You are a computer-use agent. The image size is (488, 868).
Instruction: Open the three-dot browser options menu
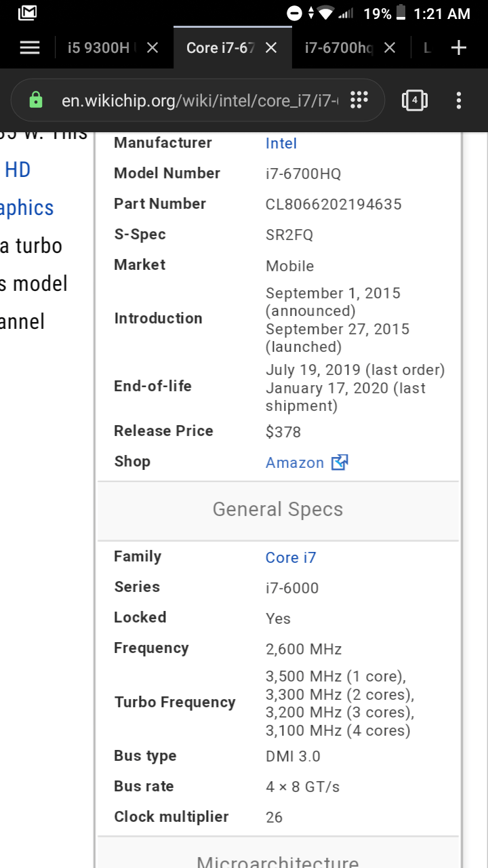[459, 100]
